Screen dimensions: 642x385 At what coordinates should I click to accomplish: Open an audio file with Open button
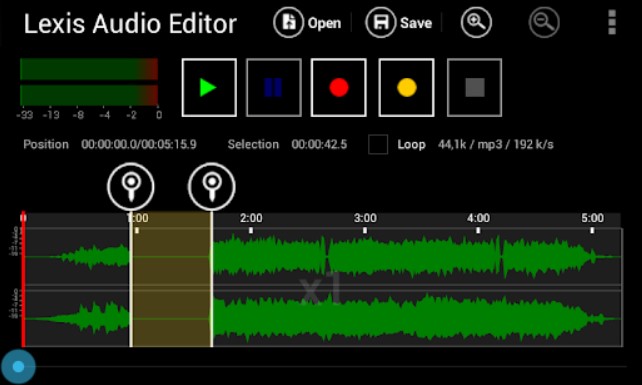click(x=307, y=23)
